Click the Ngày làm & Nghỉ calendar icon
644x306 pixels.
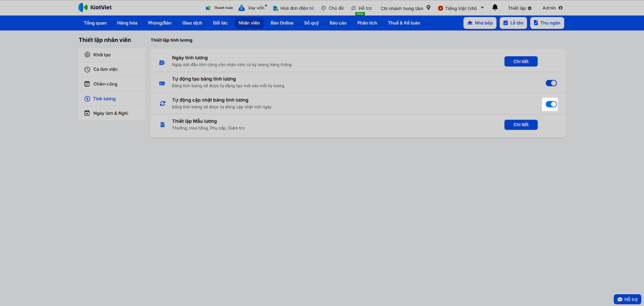coord(87,113)
